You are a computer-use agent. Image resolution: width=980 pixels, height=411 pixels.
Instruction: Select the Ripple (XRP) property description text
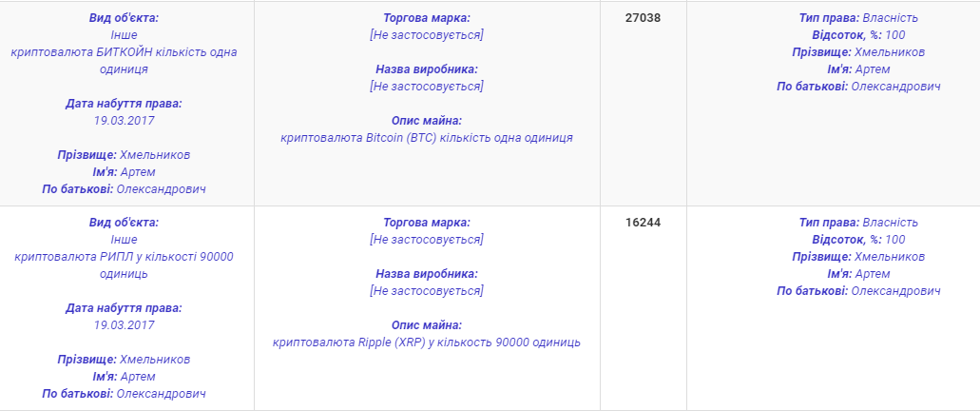[427, 342]
